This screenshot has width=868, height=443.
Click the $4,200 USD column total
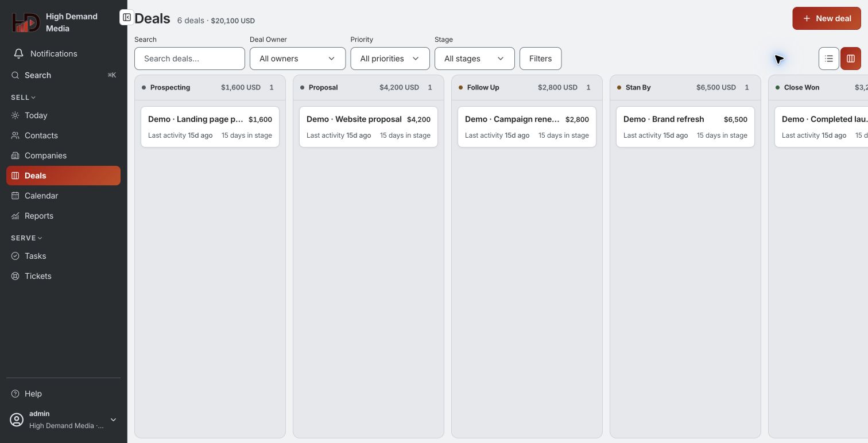tap(399, 88)
